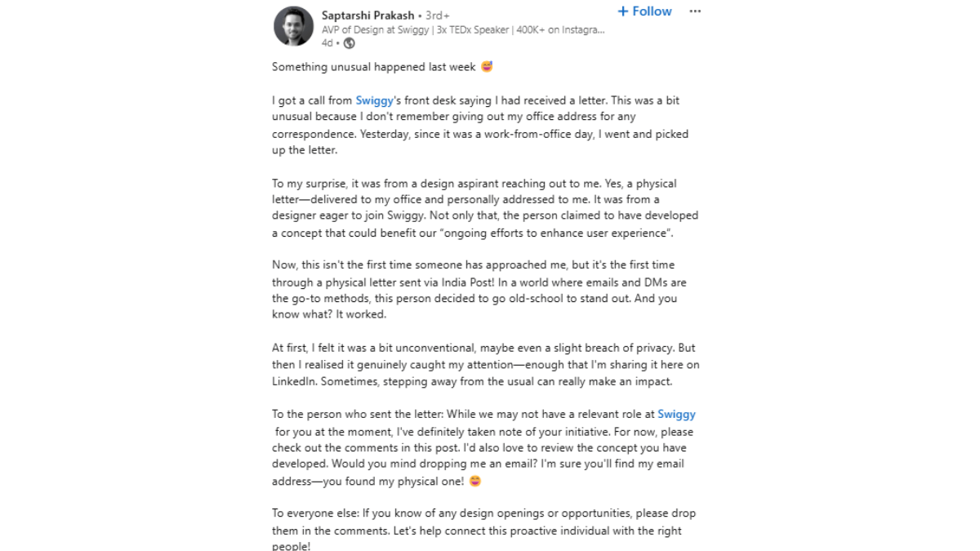Open Swiggy mention in front desk sentence

tap(374, 100)
